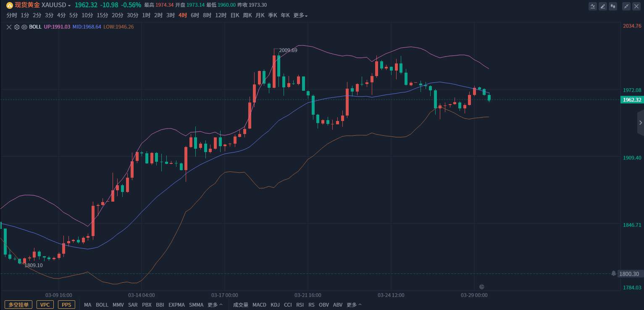Toggle the MA main indicator
The height and width of the screenshot is (310, 644).
88,305
